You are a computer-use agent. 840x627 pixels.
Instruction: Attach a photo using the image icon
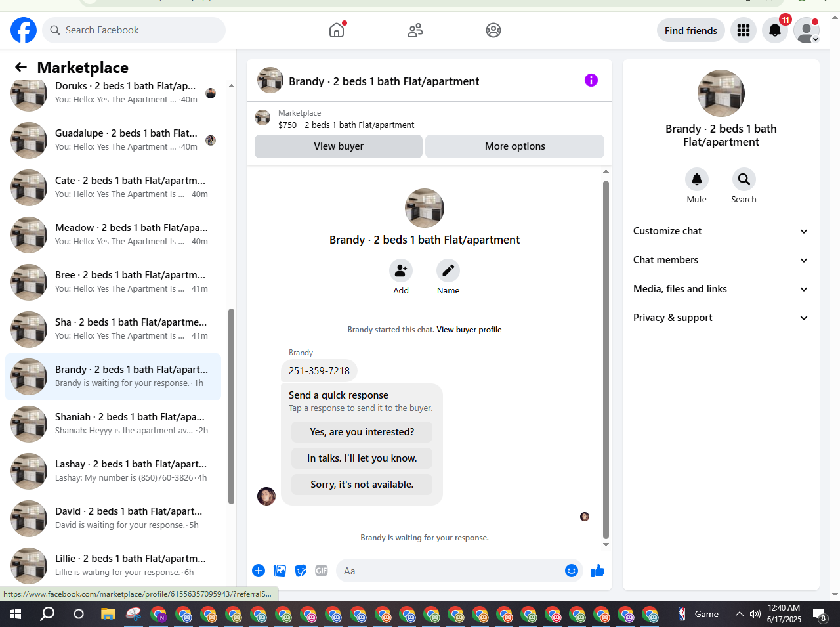pos(280,571)
